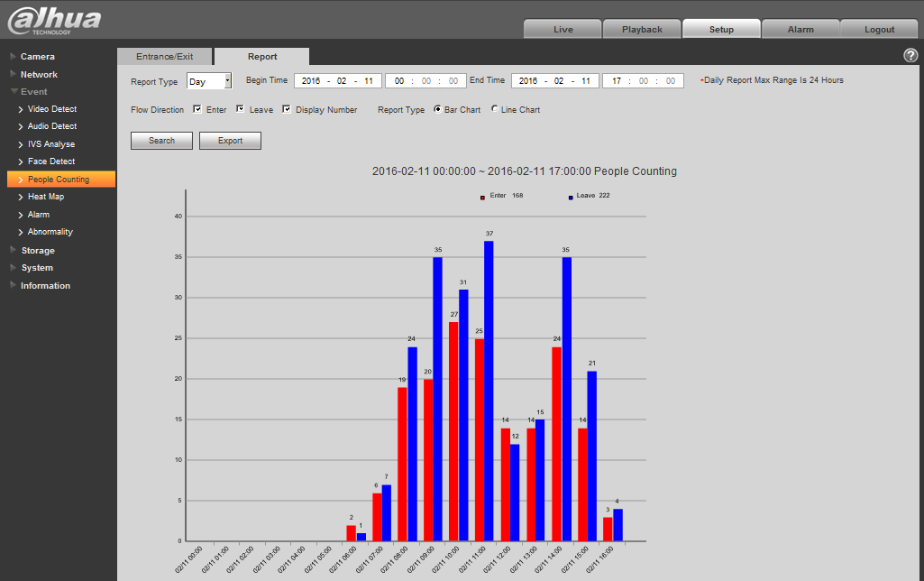Click the blue Leave legend marker

coord(571,196)
